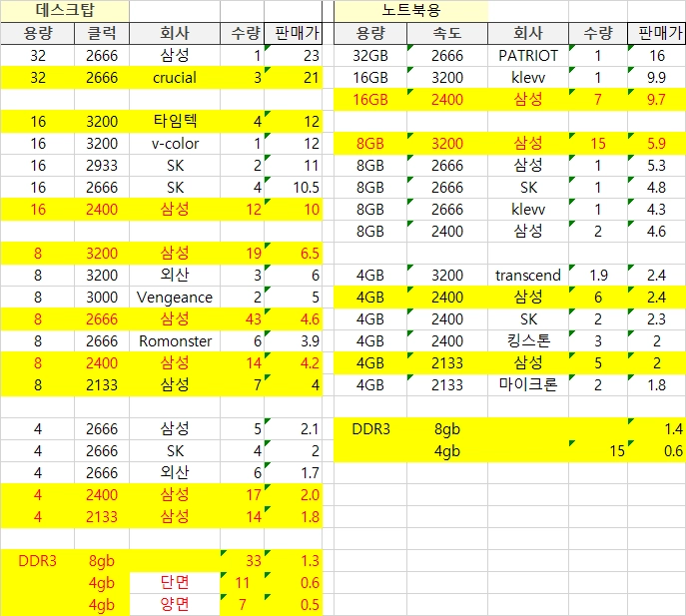Click the 2933 clock cell
Screen dimensions: 686x616
(x=102, y=166)
